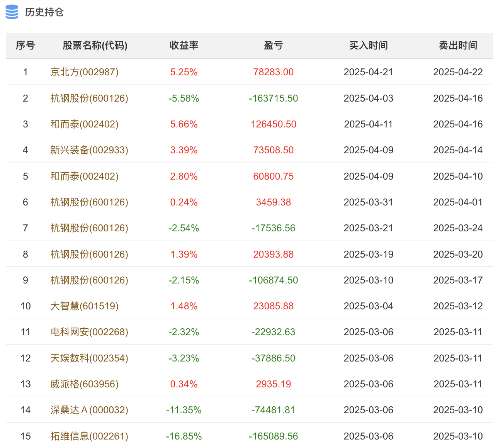Click the profit amount 78283.00
Screen dimensions: 493x448
click(x=274, y=72)
